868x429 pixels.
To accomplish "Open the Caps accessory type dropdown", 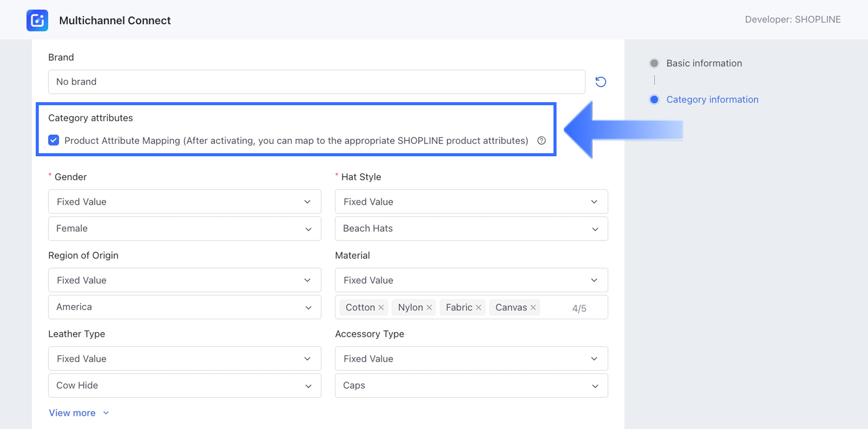I will [471, 386].
